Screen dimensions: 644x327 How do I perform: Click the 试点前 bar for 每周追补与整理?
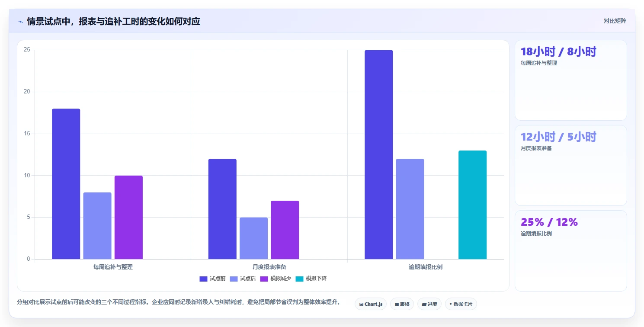pos(66,184)
